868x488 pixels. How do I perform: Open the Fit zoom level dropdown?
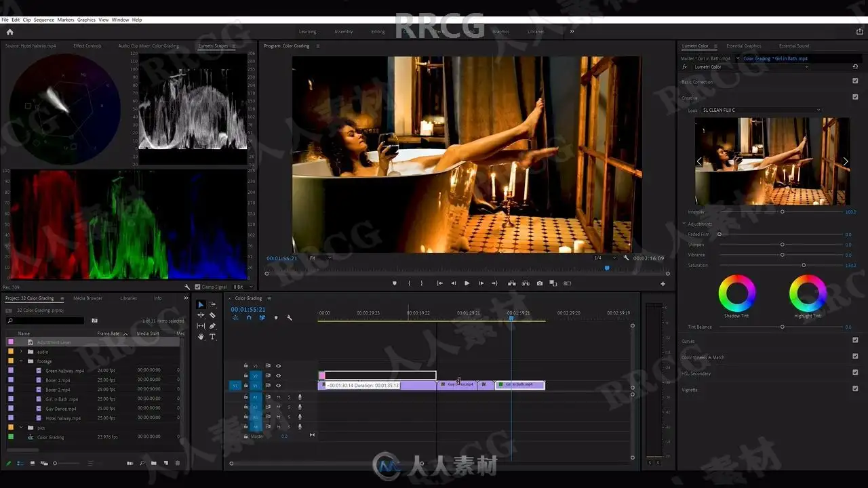coord(321,258)
